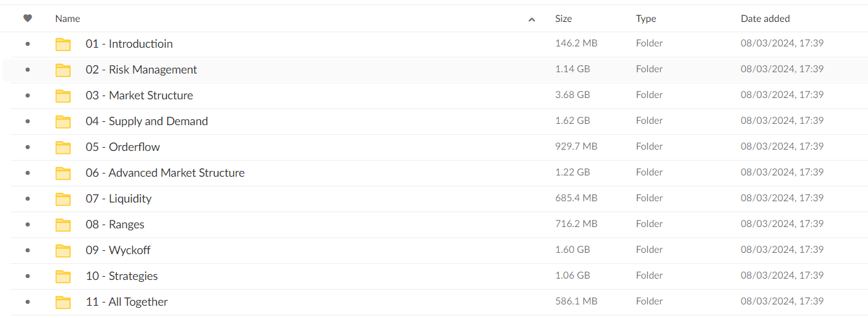Toggle favorite dot for 04 - Supply and Demand
Screen dimensions: 868x318
click(x=27, y=121)
